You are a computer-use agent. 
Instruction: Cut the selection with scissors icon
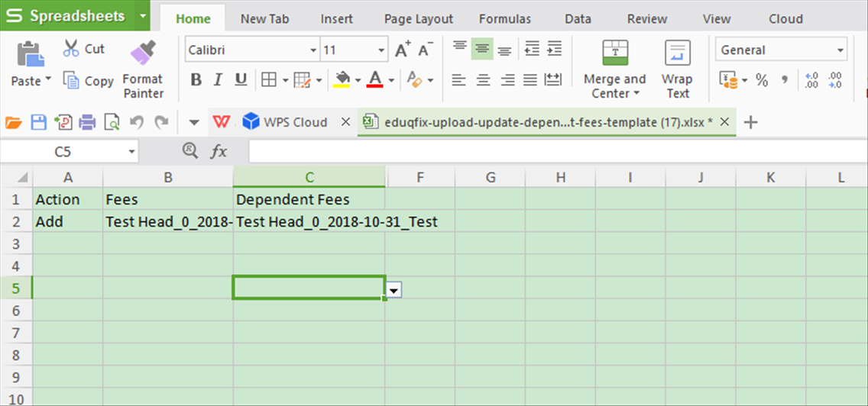click(70, 48)
